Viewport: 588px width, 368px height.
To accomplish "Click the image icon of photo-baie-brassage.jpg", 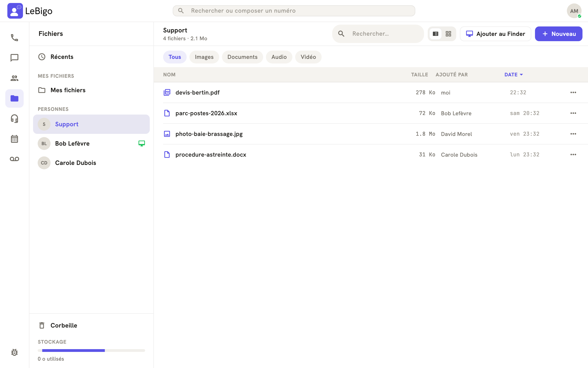I will pyautogui.click(x=167, y=134).
